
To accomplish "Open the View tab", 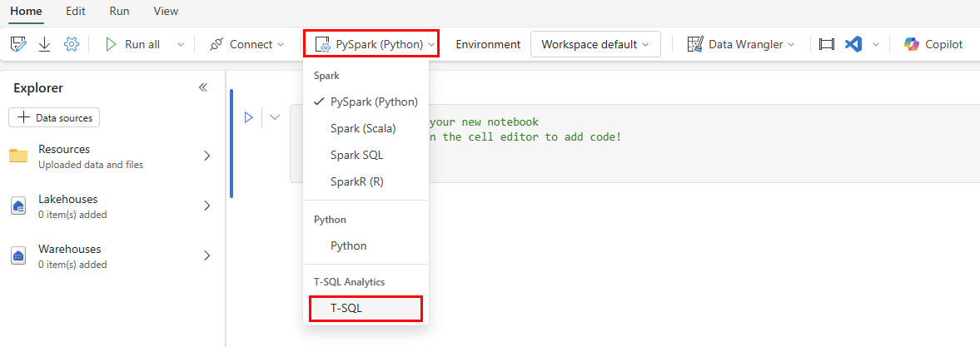I will [166, 12].
